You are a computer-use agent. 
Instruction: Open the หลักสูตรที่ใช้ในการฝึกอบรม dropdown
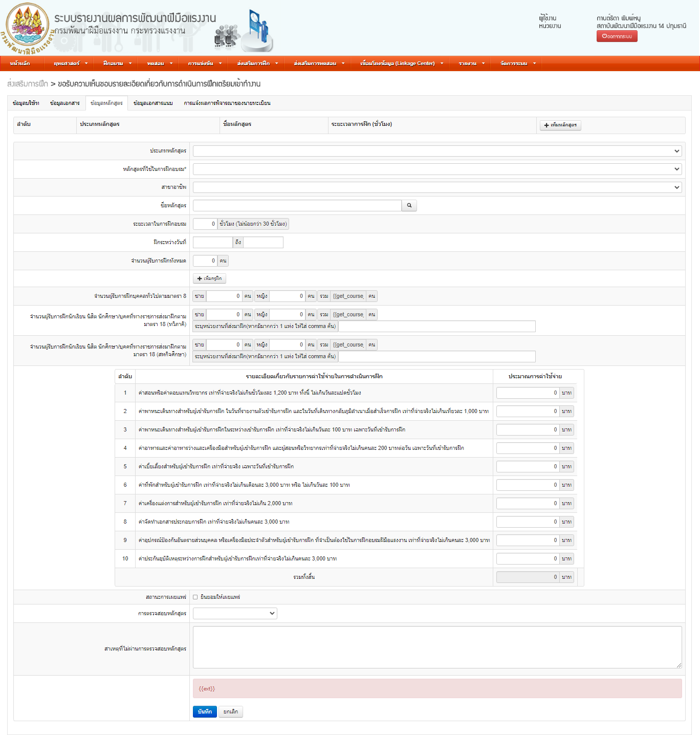point(437,169)
